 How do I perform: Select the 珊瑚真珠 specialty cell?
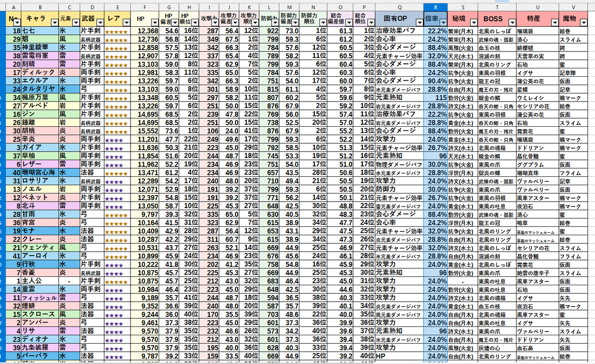click(537, 173)
